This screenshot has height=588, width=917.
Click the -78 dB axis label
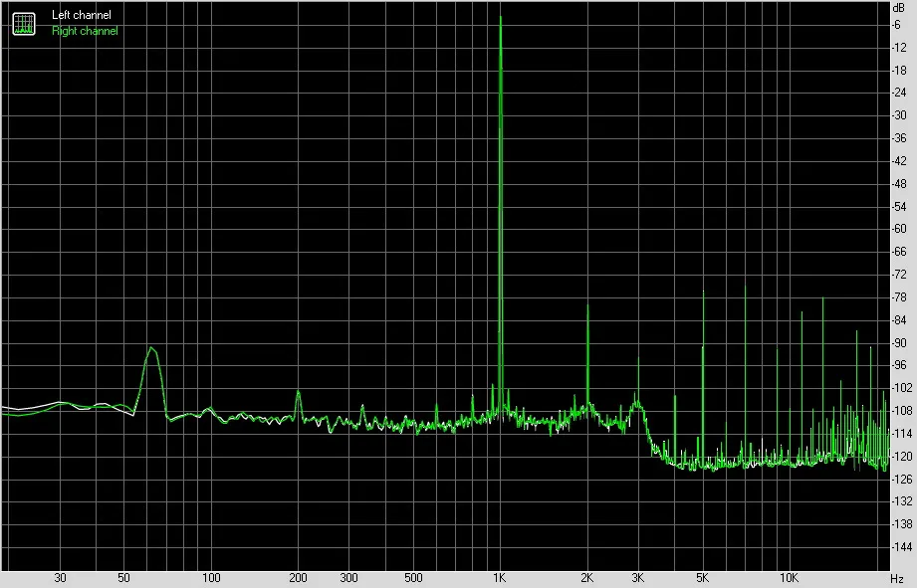(x=899, y=296)
